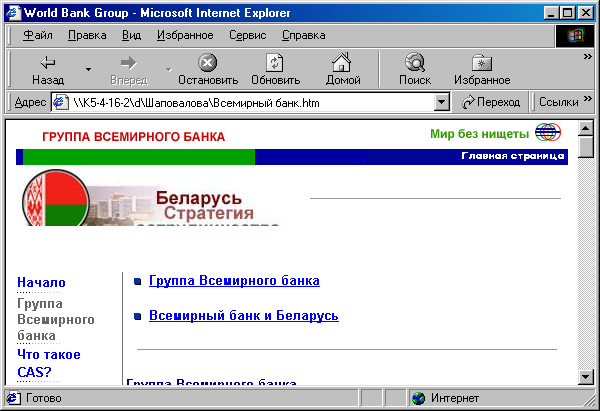Follow the Группа Всемирного банка bulleted link
Image resolution: width=600 pixels, height=411 pixels.
point(234,281)
